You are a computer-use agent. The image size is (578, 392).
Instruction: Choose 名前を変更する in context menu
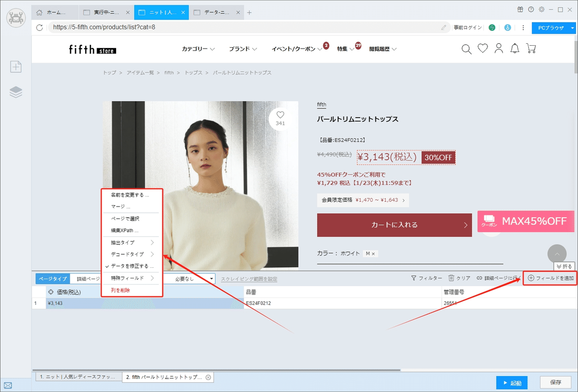[132, 195]
